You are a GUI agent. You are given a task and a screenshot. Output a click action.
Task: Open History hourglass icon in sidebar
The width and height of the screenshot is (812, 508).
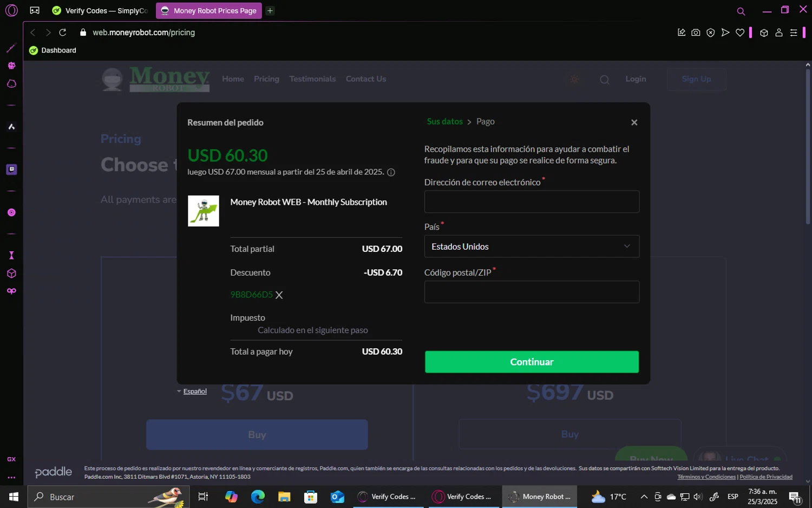(11, 256)
